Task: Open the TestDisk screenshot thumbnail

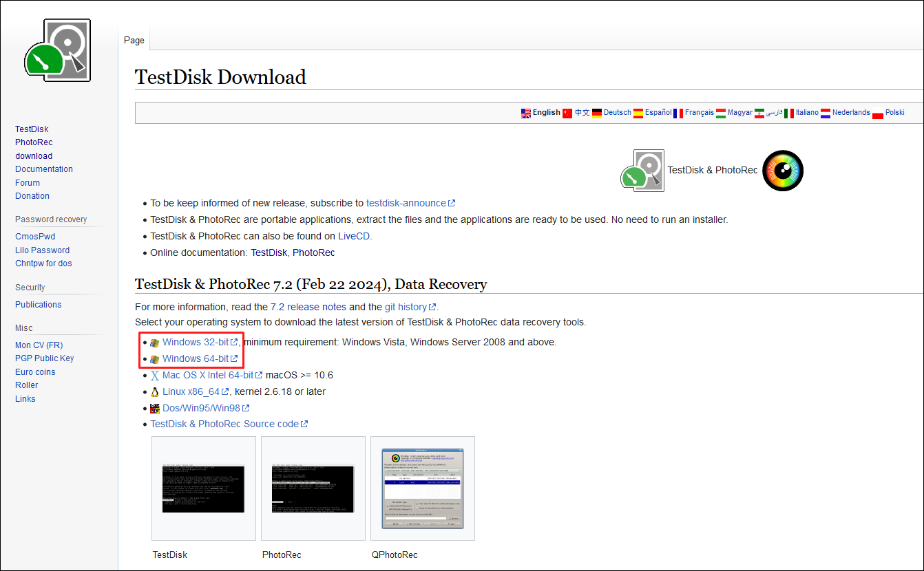Action: pyautogui.click(x=203, y=488)
